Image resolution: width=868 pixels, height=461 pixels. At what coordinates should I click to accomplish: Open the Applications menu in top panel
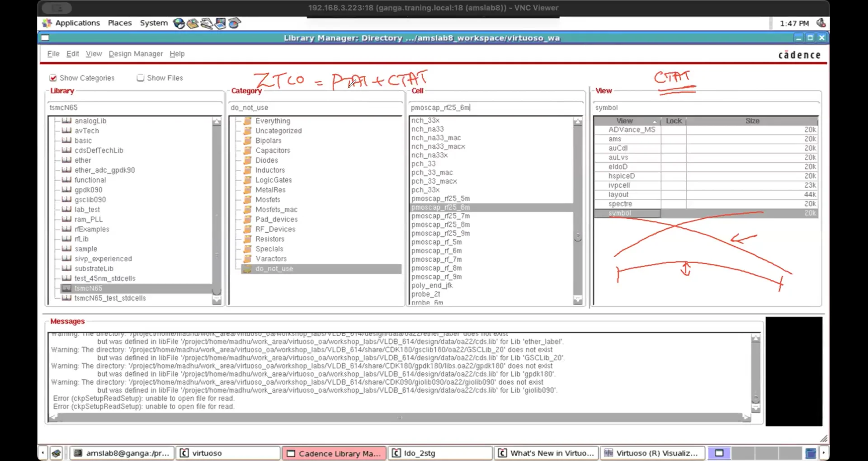77,23
